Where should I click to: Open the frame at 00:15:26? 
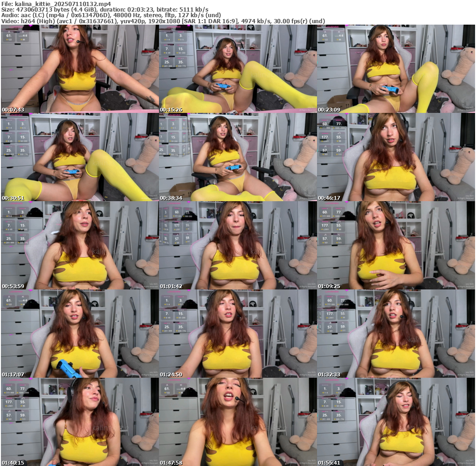(238, 69)
